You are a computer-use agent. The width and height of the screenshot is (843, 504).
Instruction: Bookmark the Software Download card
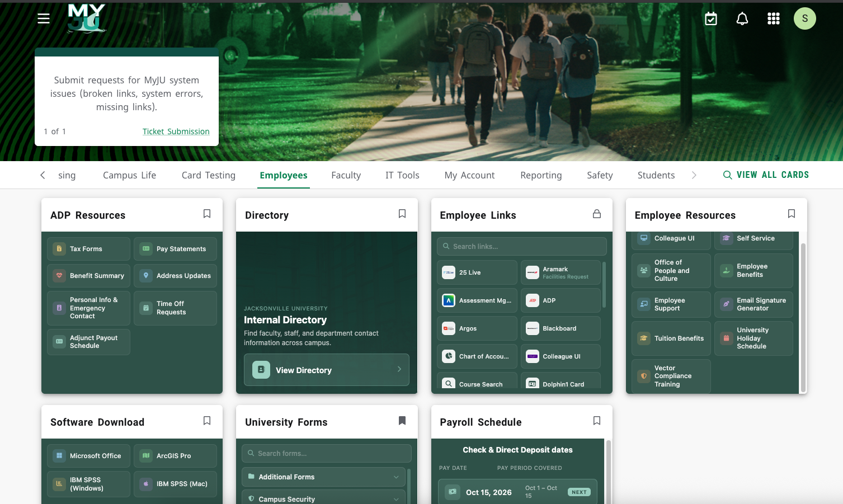pyautogui.click(x=207, y=421)
